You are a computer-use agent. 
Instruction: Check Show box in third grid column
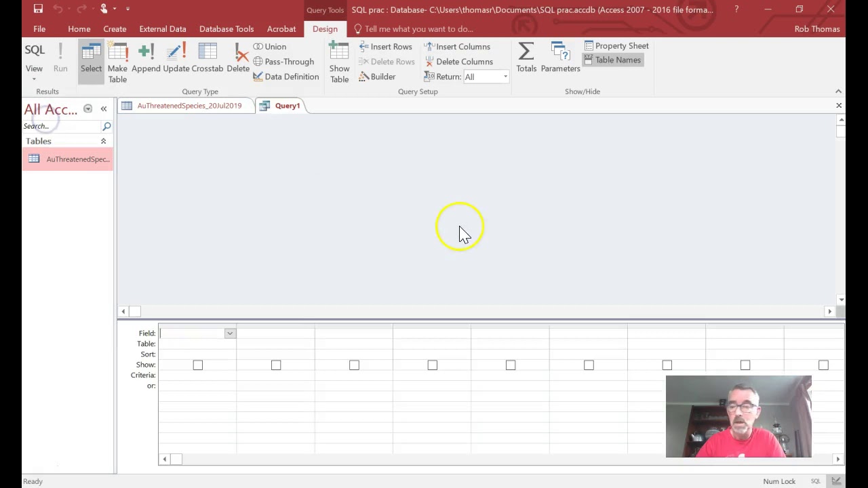point(354,365)
